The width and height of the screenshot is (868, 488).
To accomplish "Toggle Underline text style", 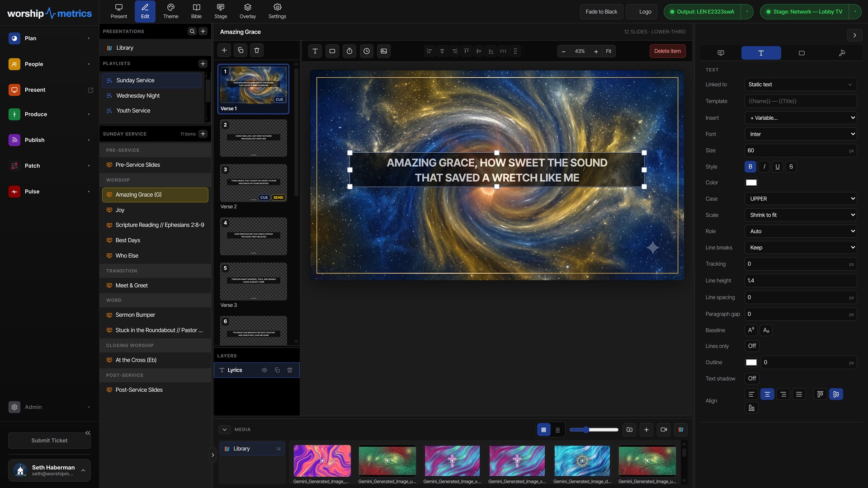I will click(x=778, y=167).
